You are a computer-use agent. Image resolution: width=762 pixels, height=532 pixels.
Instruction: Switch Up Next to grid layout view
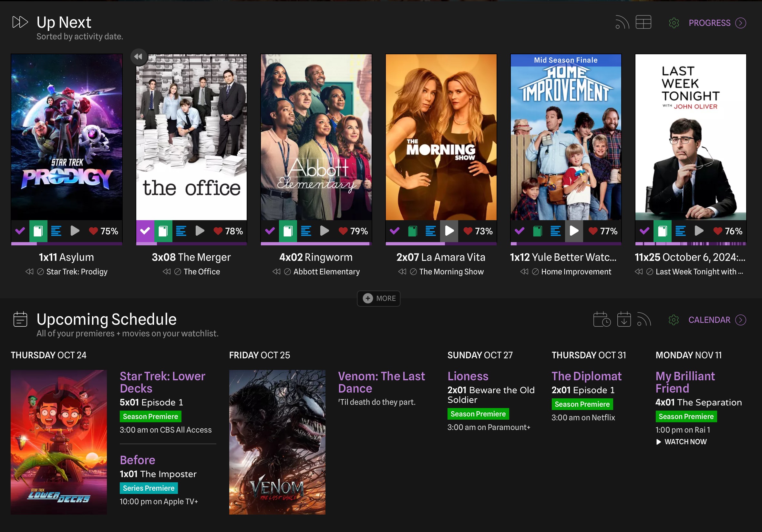point(643,23)
